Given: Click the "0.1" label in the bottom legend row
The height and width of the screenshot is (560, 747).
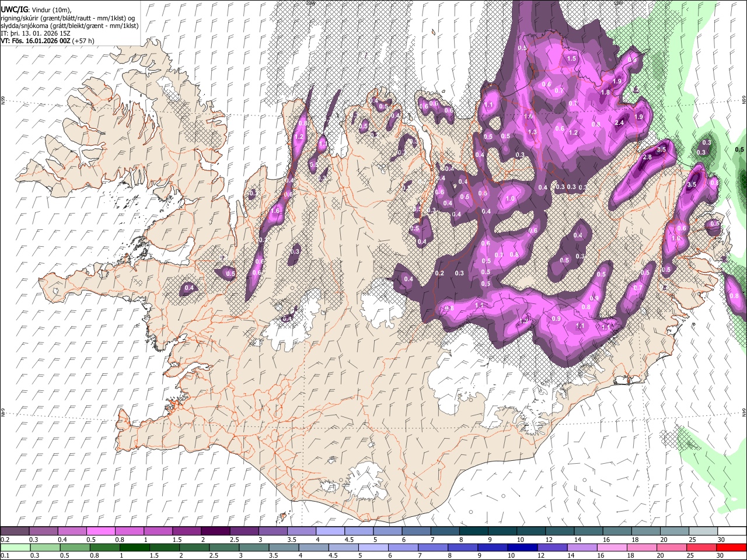Looking at the screenshot, I should pos(5,555).
